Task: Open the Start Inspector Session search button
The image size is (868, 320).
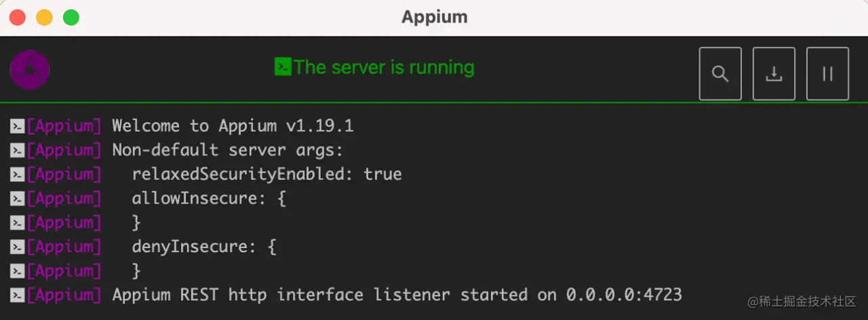Action: (x=720, y=74)
